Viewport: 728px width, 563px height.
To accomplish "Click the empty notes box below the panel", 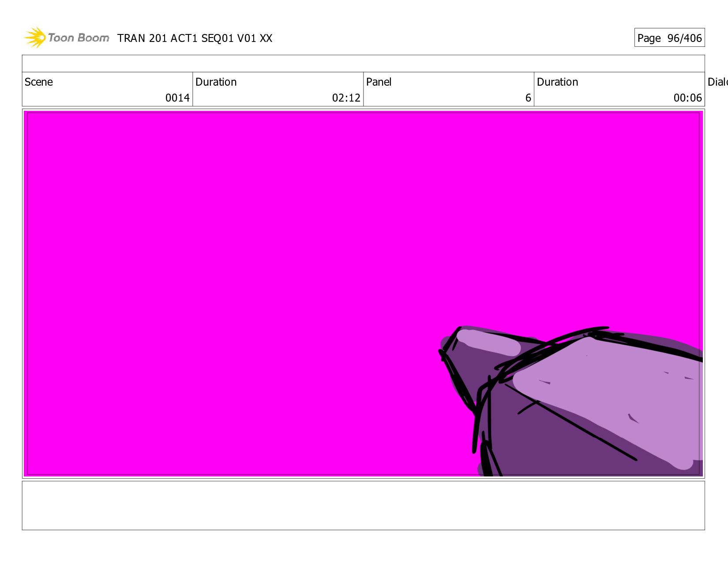I will [364, 506].
